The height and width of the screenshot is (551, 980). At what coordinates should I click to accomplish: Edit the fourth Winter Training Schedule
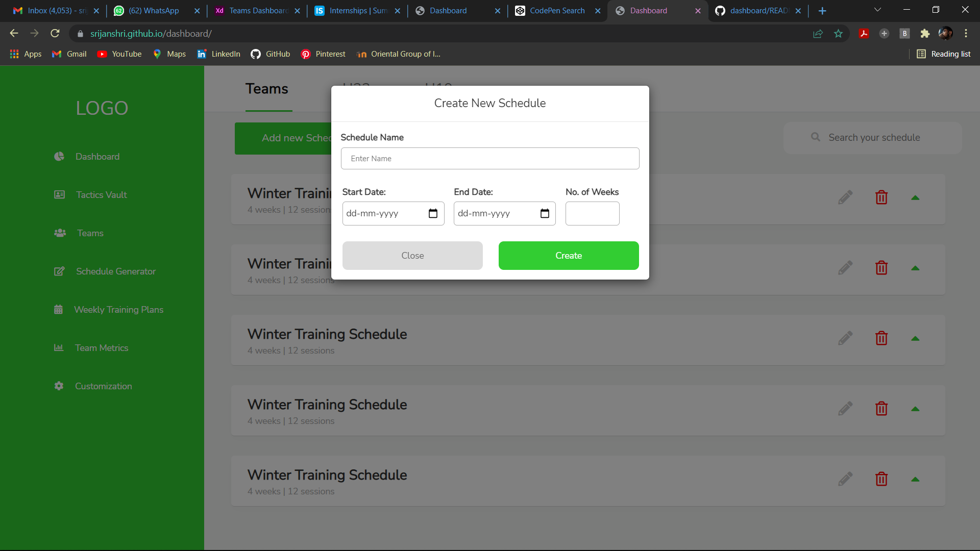pos(845,409)
